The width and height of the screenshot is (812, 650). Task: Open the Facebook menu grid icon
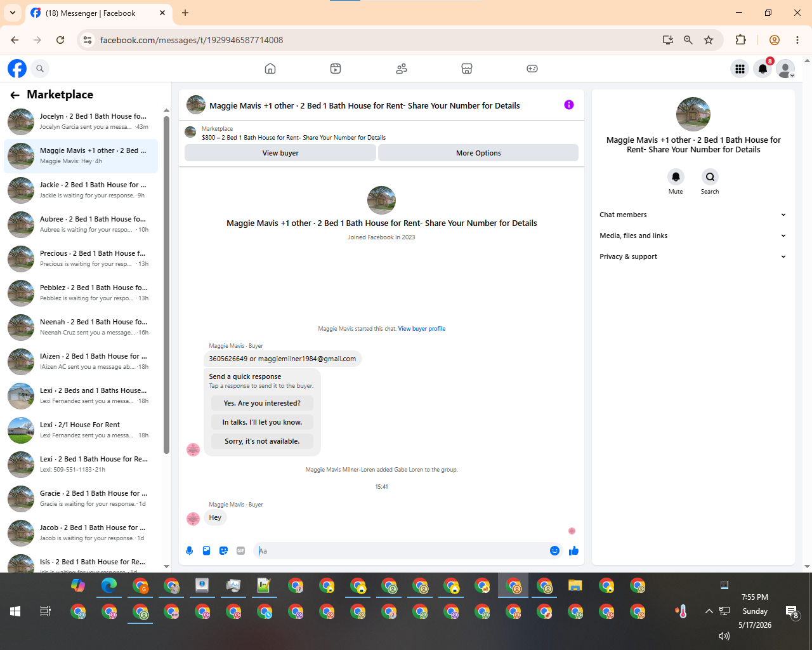tap(740, 69)
